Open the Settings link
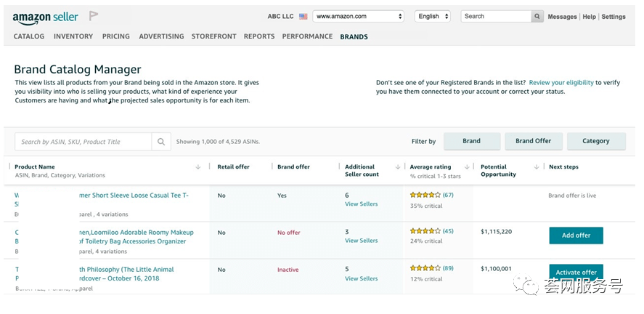This screenshot has height=314, width=644. point(614,17)
